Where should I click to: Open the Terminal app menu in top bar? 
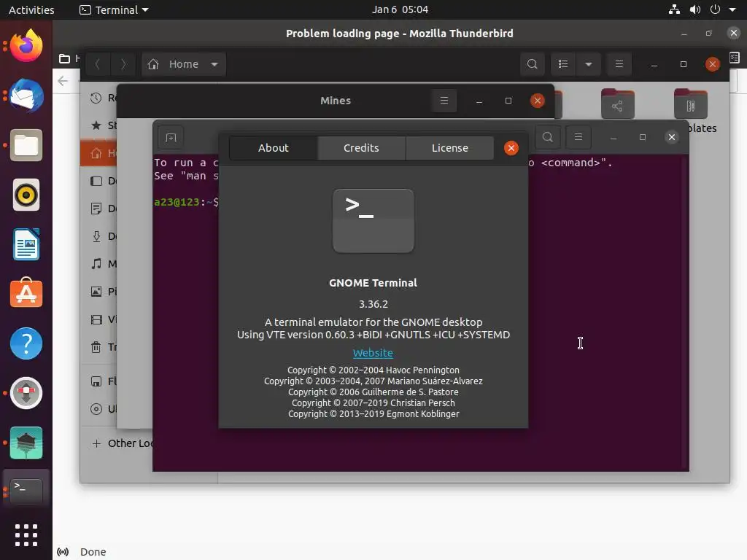114,9
